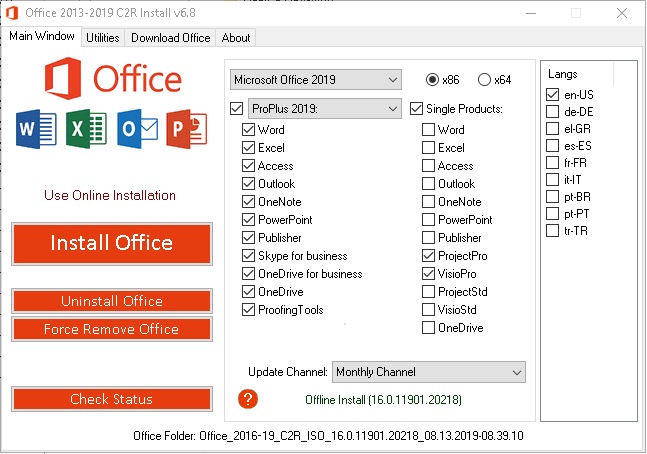This screenshot has width=647, height=454.
Task: Uncheck the ProjectPro checkbox
Action: (428, 256)
